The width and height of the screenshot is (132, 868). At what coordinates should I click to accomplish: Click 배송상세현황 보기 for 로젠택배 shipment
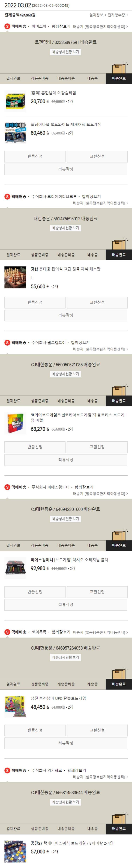click(66, 52)
